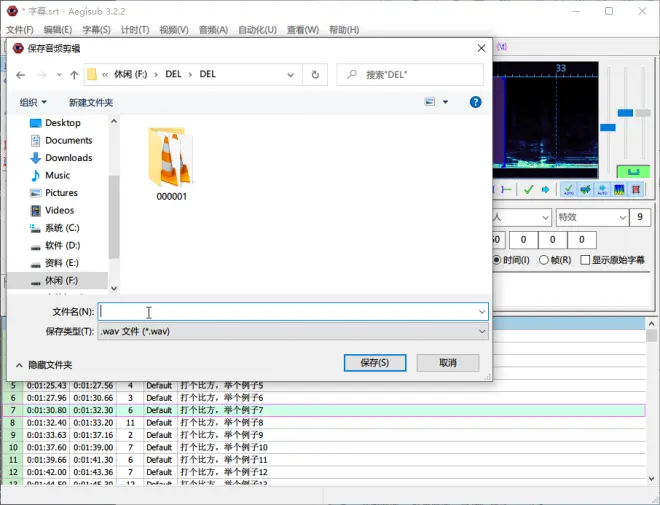This screenshot has height=505, width=660.
Task: Expand the address bar history chevron
Action: coord(290,75)
